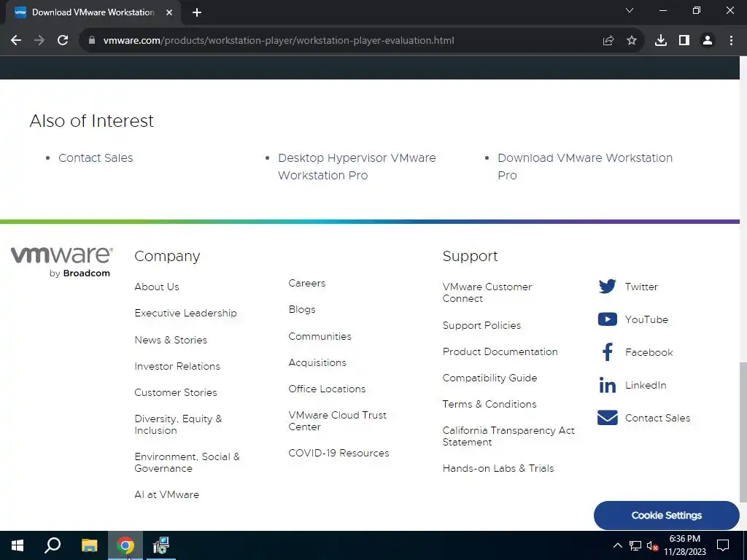Open About Us link
This screenshot has width=747, height=560.
(157, 287)
